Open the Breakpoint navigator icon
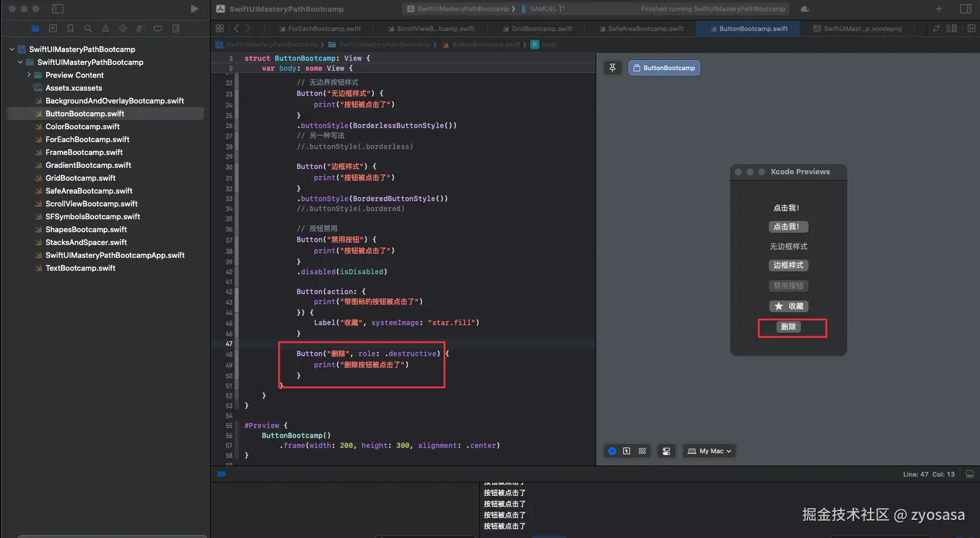This screenshot has height=538, width=980. [x=158, y=28]
